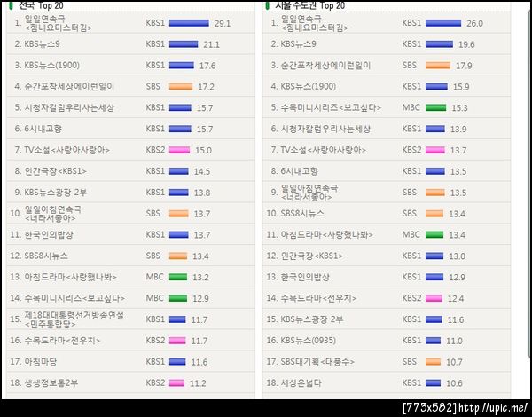This screenshot has height=417, width=532.
Task: Click the KBS2 label in 생생정보통2부 row
Action: [x=155, y=382]
